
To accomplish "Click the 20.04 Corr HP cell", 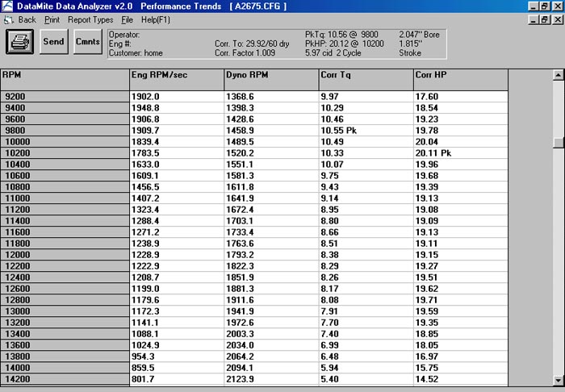I will [461, 142].
